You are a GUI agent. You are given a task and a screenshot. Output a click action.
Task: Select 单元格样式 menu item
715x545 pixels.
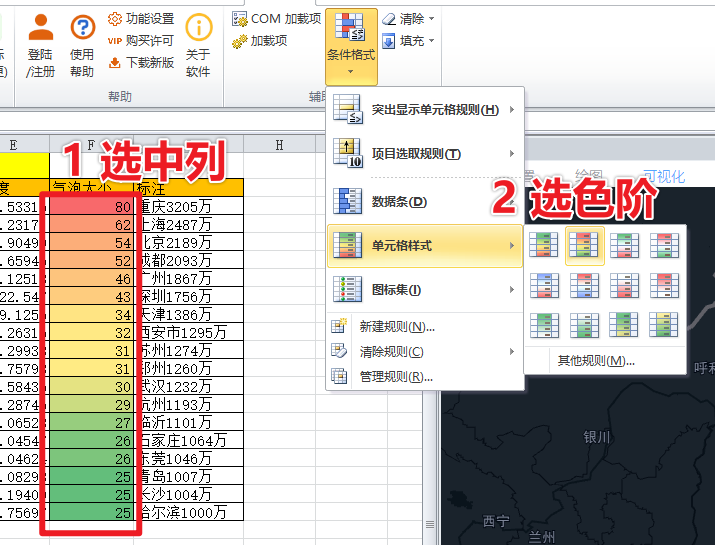[x=425, y=246]
